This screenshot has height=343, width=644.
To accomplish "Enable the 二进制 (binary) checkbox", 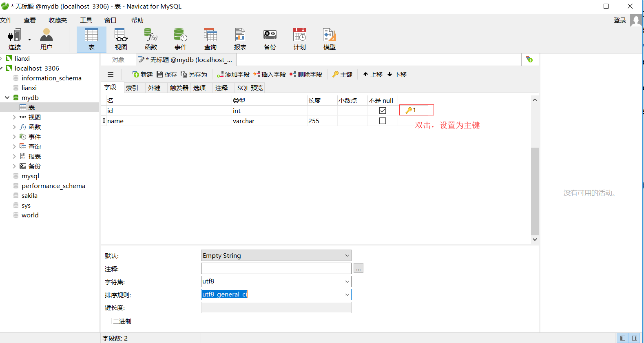I will coord(108,321).
